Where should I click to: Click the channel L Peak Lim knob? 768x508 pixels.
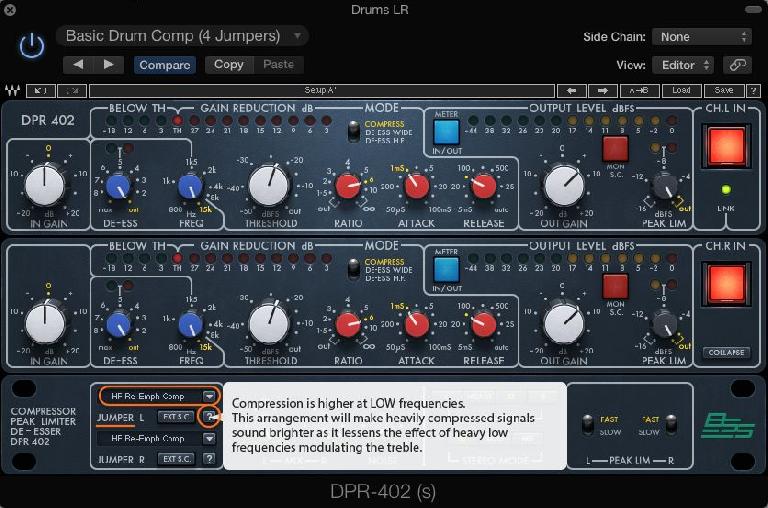664,187
